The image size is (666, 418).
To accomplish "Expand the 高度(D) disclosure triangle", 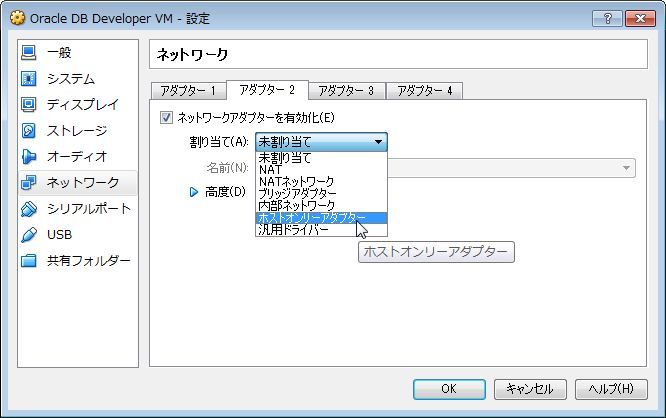I will click(194, 192).
